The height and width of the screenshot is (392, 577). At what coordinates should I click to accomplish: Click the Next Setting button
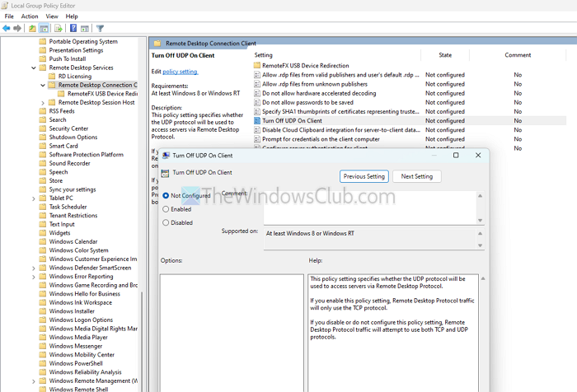[x=416, y=176]
